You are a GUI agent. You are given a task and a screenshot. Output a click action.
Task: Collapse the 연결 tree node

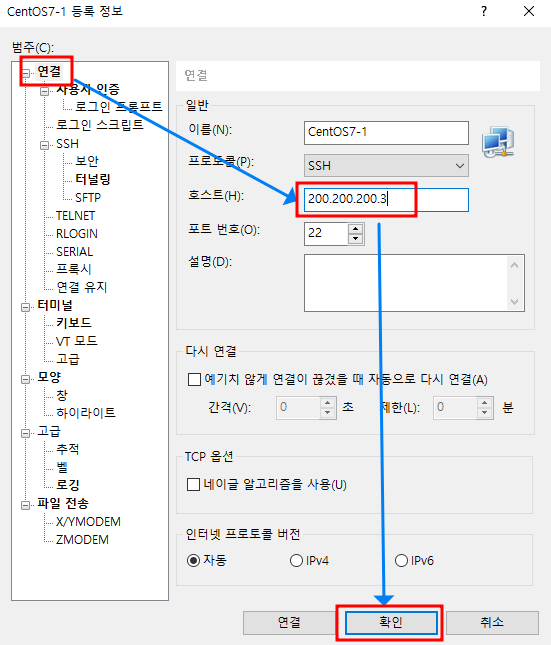tap(26, 73)
